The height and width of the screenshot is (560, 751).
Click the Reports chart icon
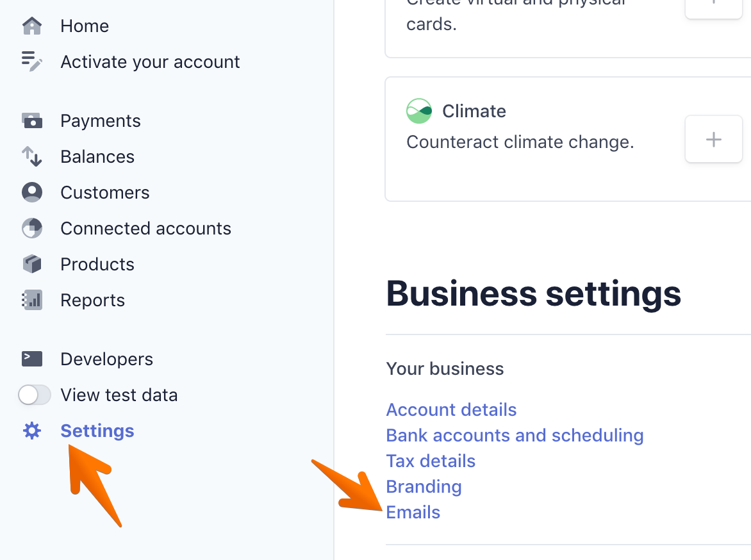click(32, 300)
